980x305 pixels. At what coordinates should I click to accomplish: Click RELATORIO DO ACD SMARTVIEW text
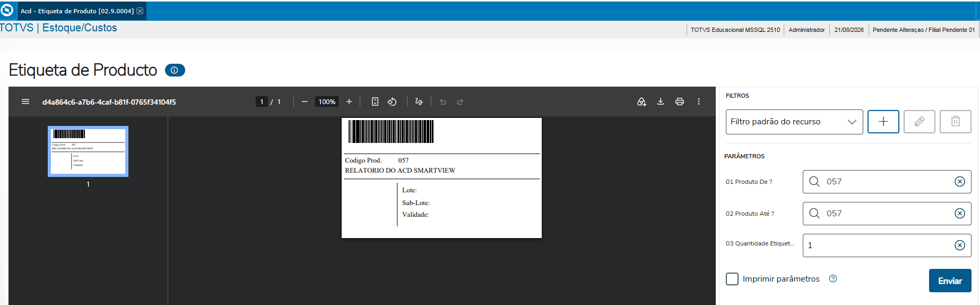tap(400, 171)
